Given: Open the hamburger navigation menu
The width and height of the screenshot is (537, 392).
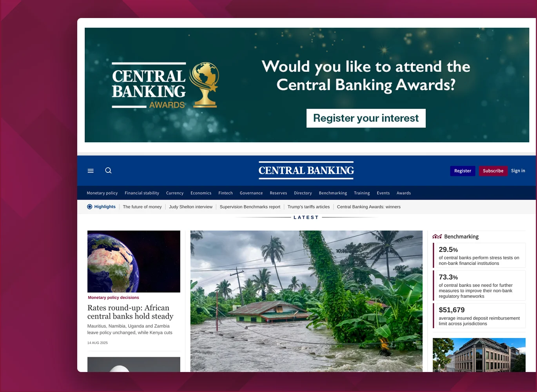Looking at the screenshot, I should pos(91,171).
